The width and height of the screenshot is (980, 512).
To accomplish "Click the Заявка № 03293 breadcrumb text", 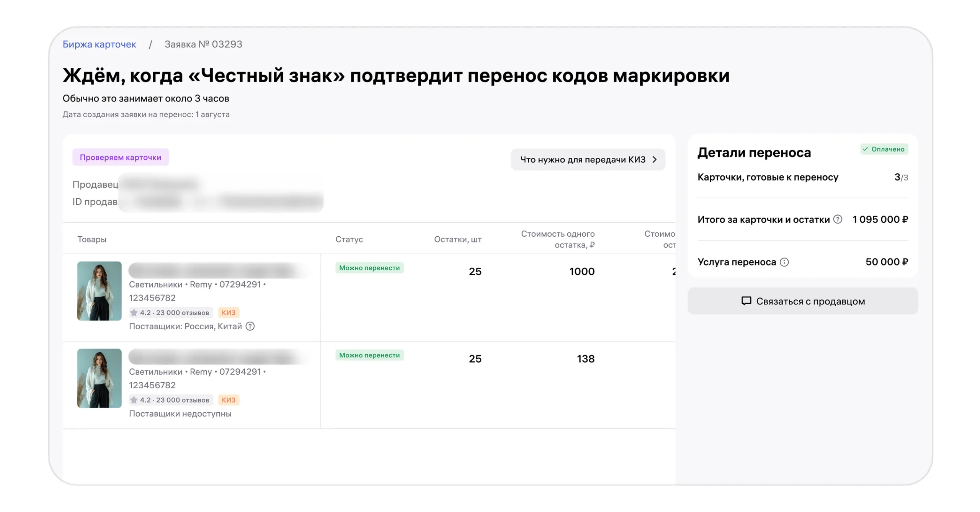I will [x=203, y=44].
